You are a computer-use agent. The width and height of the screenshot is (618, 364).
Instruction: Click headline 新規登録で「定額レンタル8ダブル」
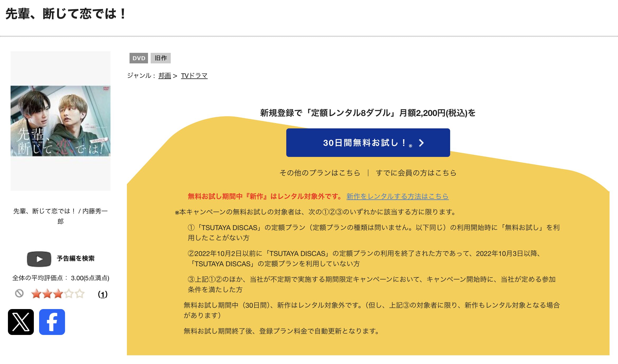coord(368,113)
